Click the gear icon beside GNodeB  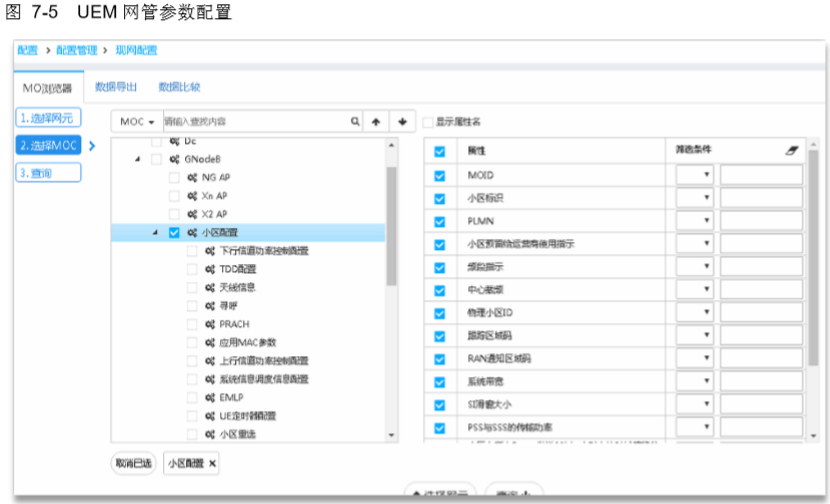pyautogui.click(x=175, y=159)
